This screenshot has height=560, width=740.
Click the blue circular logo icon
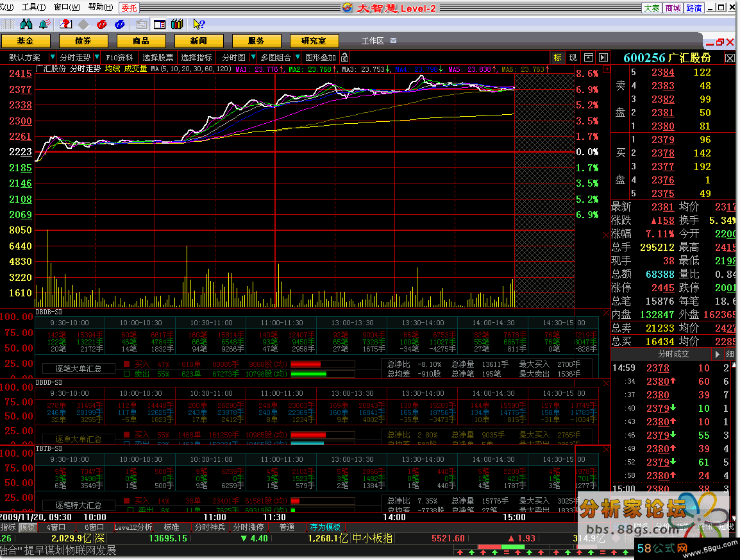(120, 24)
